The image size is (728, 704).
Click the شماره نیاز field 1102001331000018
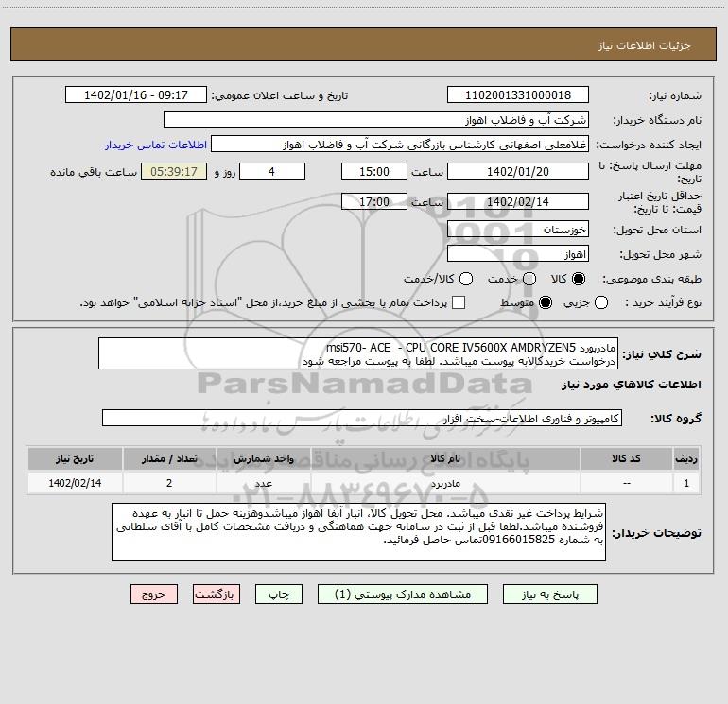click(518, 95)
